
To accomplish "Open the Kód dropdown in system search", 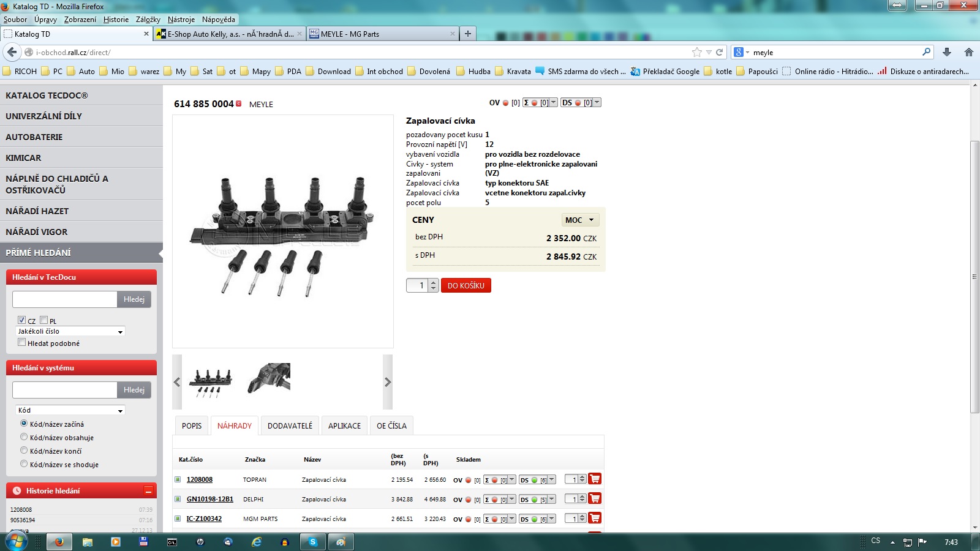I will pyautogui.click(x=70, y=410).
